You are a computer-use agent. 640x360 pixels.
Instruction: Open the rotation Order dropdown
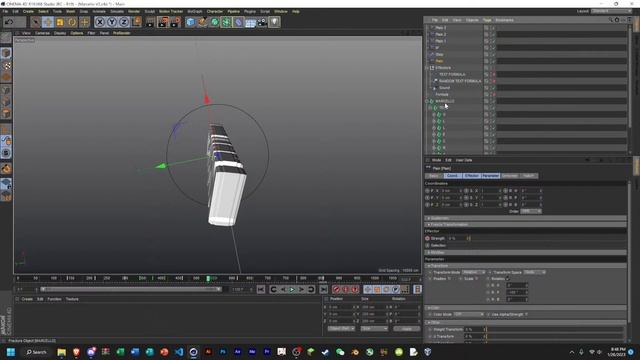point(531,211)
